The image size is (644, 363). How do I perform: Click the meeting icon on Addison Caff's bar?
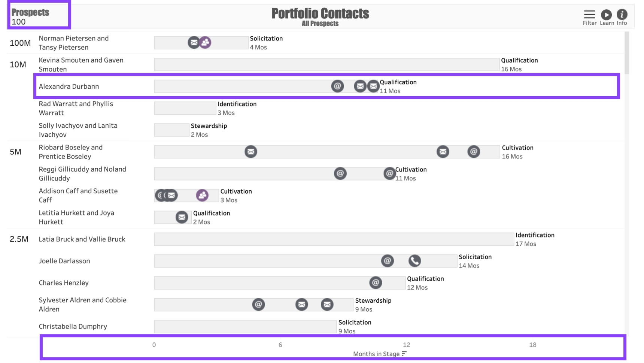tap(202, 195)
